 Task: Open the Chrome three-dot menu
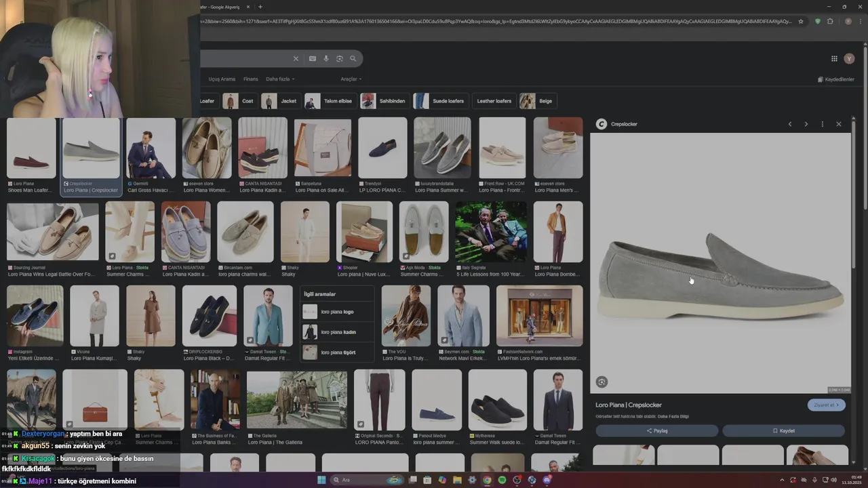point(861,21)
